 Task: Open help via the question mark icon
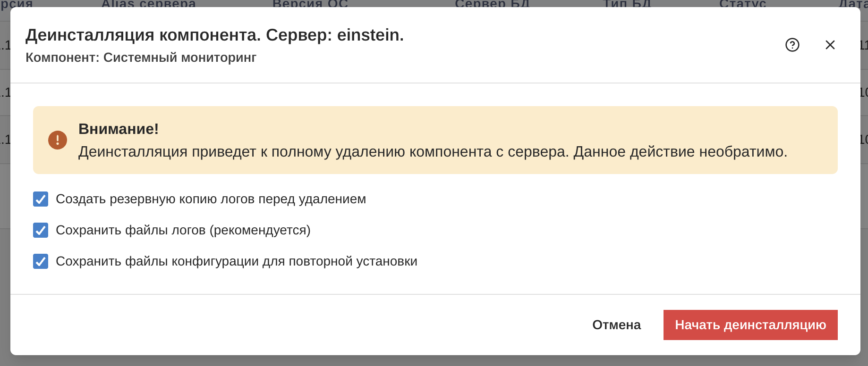click(x=792, y=45)
